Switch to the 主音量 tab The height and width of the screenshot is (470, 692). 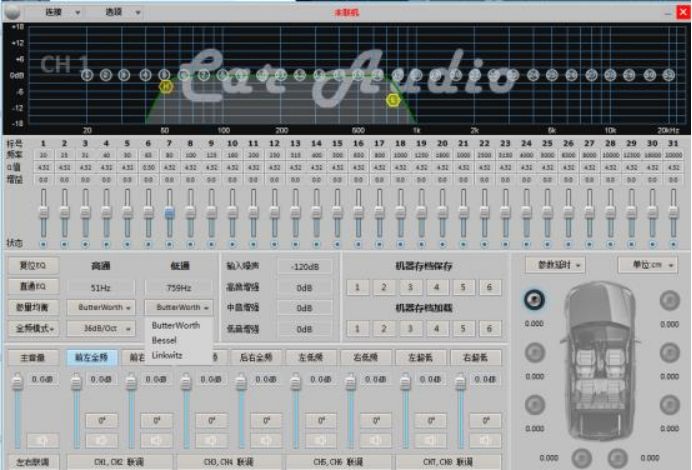[33, 357]
